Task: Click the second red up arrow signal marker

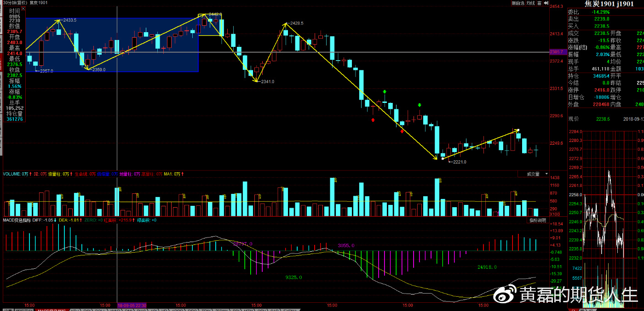Action: click(402, 131)
